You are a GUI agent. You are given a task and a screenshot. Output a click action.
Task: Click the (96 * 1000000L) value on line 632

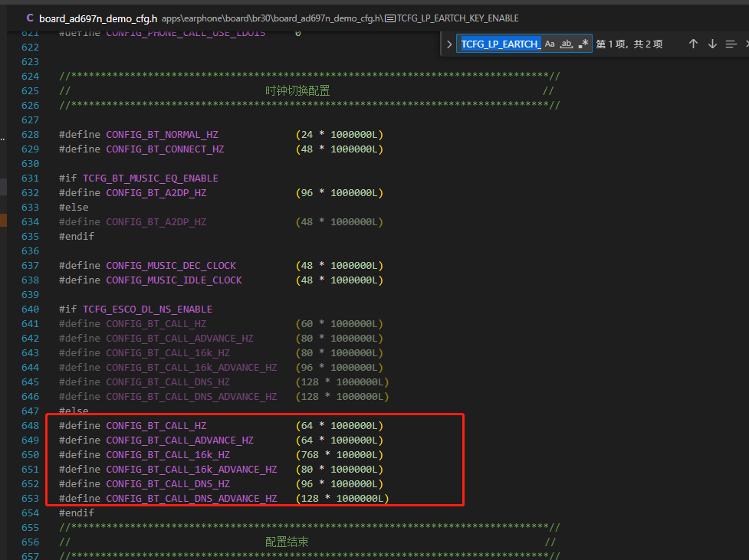point(340,193)
